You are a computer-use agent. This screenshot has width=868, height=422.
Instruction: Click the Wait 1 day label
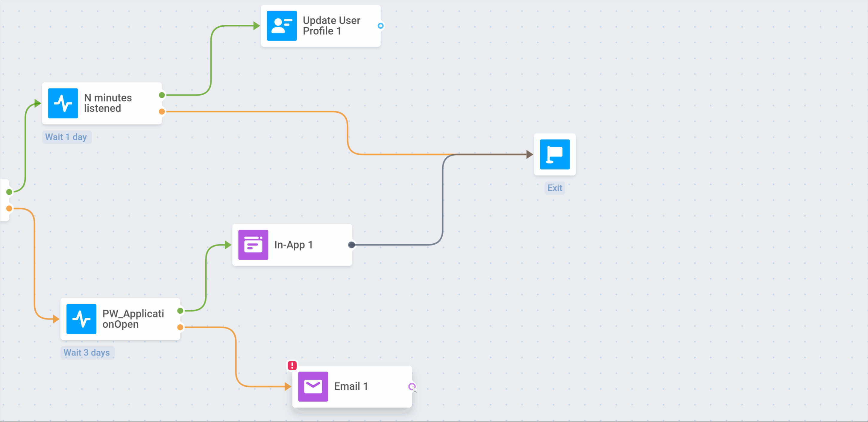(x=66, y=137)
